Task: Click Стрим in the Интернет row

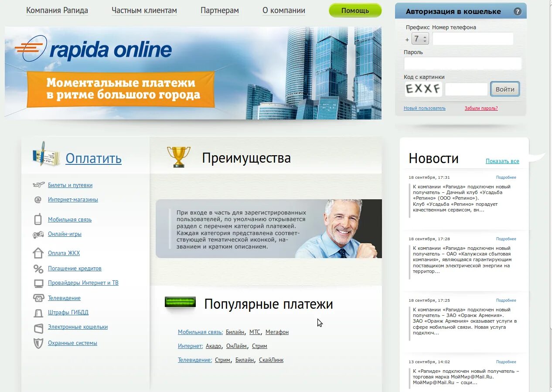Action: coord(259,346)
